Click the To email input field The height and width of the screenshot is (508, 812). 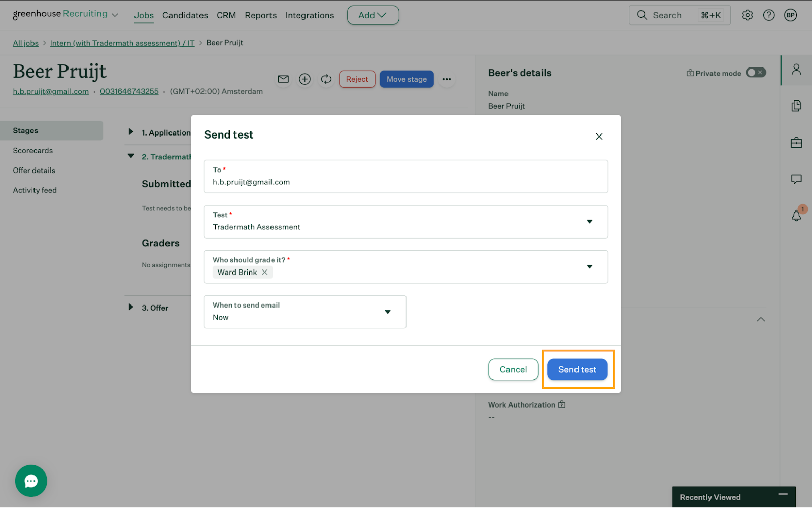pos(405,182)
